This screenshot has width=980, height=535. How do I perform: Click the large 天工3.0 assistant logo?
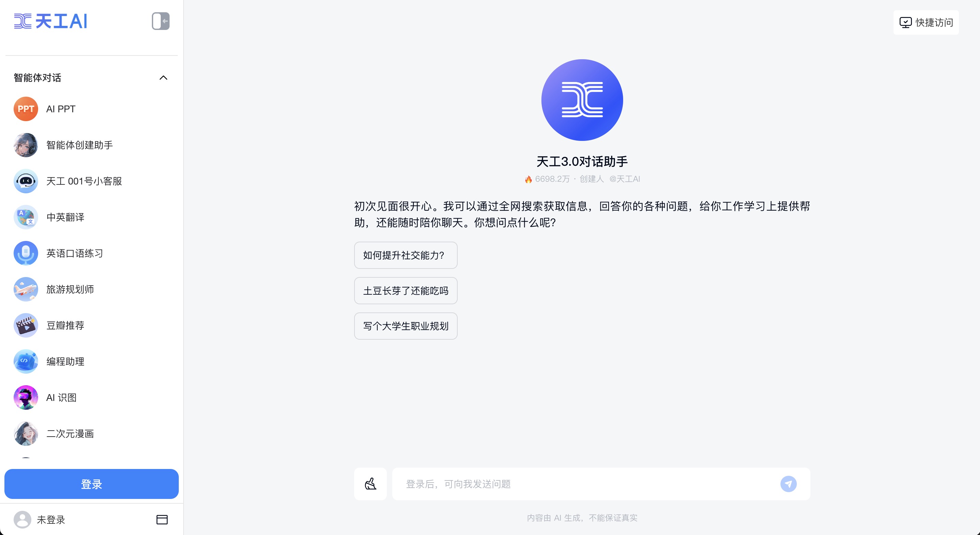click(582, 100)
